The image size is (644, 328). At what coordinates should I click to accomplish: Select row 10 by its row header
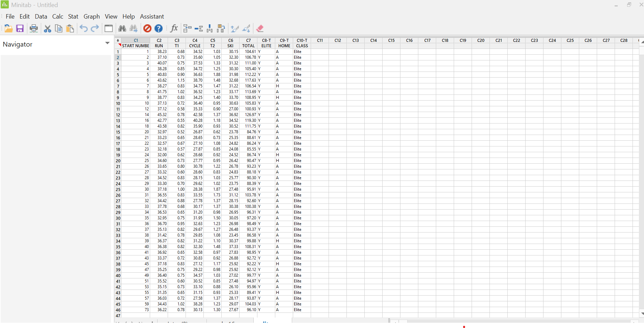(118, 103)
